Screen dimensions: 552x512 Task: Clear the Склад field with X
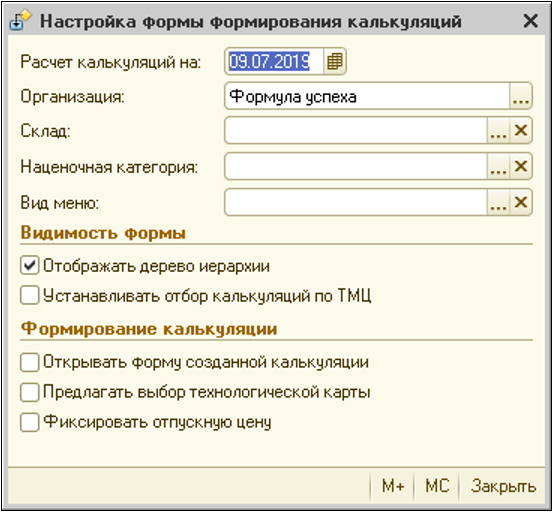(521, 131)
